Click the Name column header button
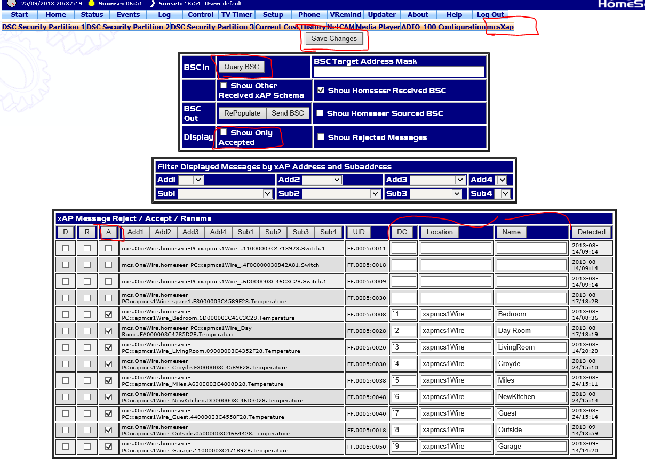This screenshot has height=463, width=645. (x=512, y=232)
